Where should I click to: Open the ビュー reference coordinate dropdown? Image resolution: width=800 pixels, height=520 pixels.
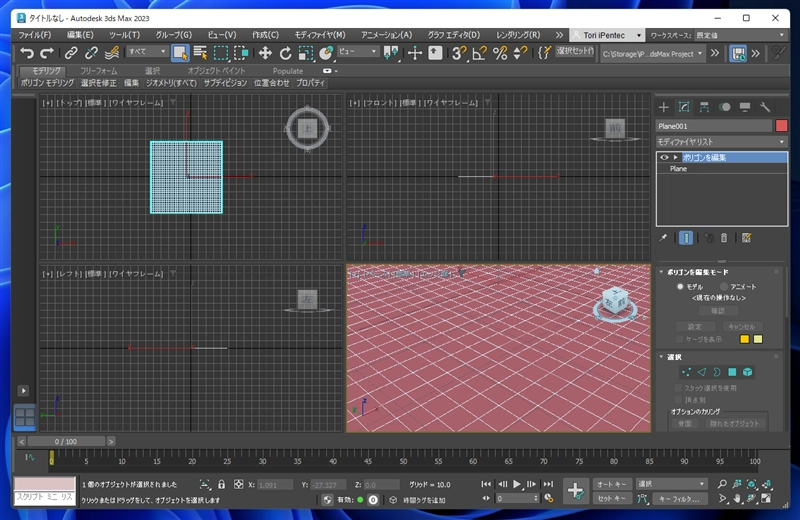click(358, 52)
